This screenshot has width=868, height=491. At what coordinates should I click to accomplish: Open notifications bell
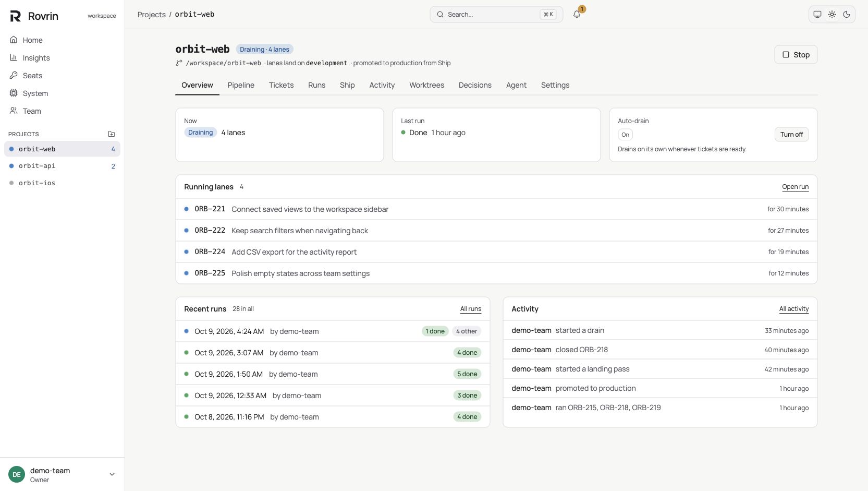(x=577, y=15)
